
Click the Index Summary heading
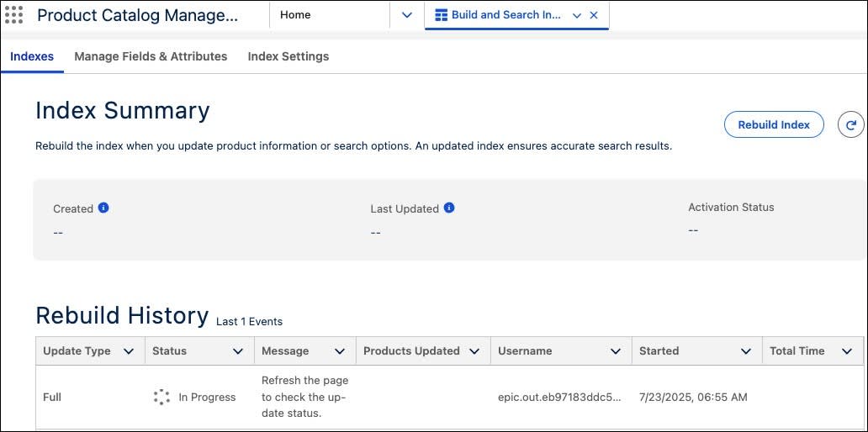point(122,111)
